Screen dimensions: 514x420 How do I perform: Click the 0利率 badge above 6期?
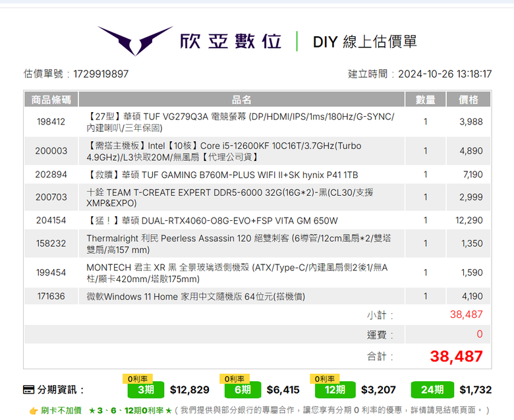click(235, 378)
